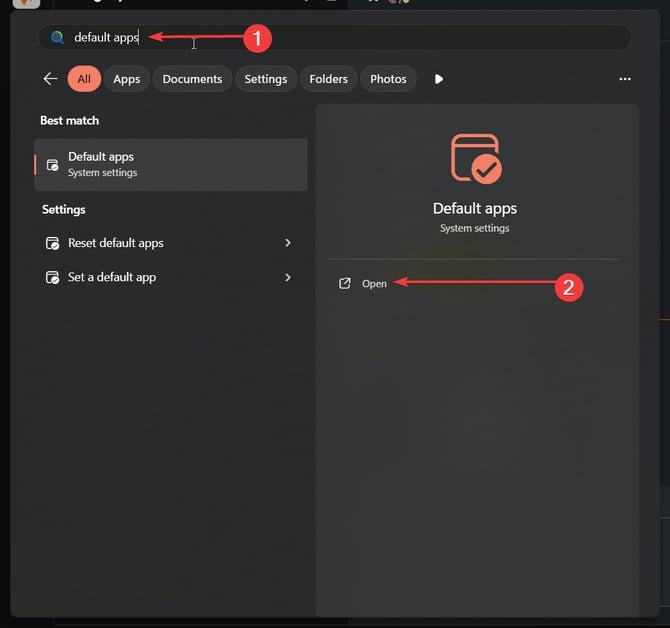Screen dimensions: 670x628
Task: Click the Set a default app icon
Action: click(53, 277)
